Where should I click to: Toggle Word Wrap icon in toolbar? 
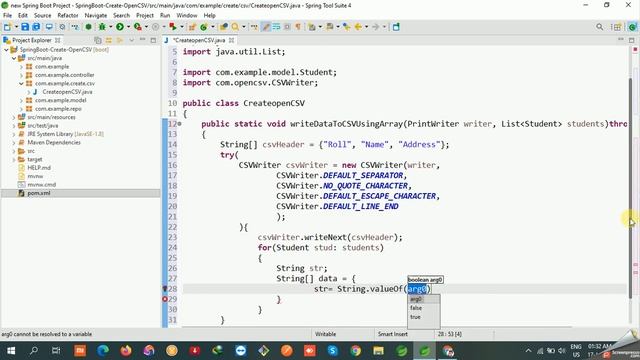pyautogui.click(x=276, y=27)
